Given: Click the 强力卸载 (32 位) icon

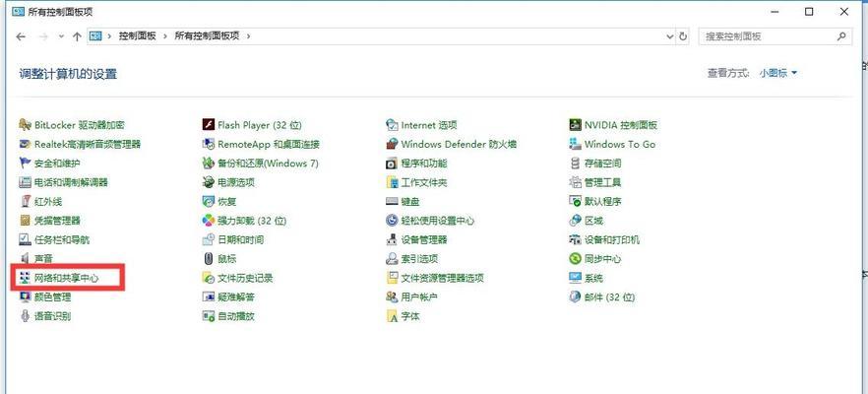Looking at the screenshot, I should click(x=209, y=221).
